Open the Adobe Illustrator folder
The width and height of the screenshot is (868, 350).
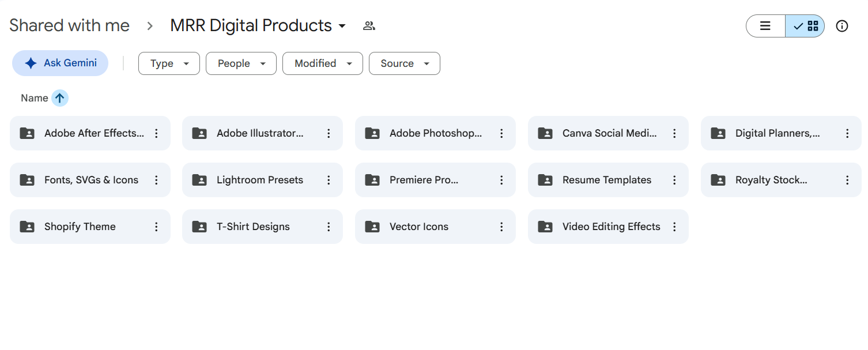tap(262, 133)
